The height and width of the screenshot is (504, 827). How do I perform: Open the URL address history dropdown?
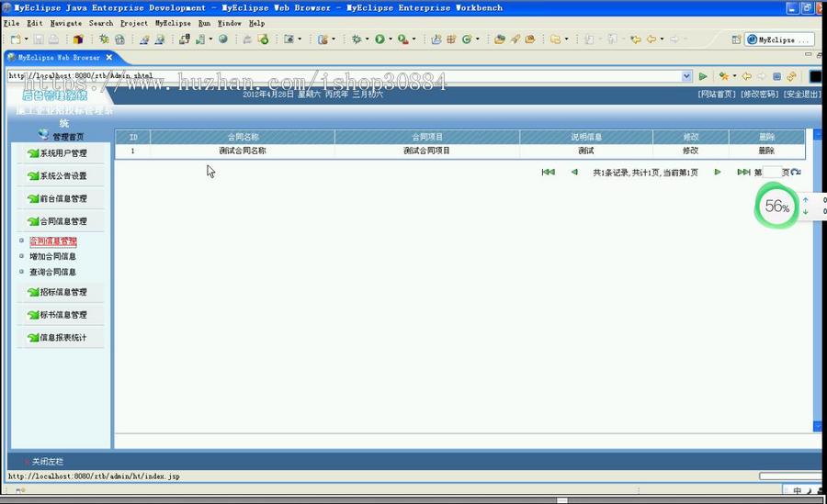tap(686, 76)
